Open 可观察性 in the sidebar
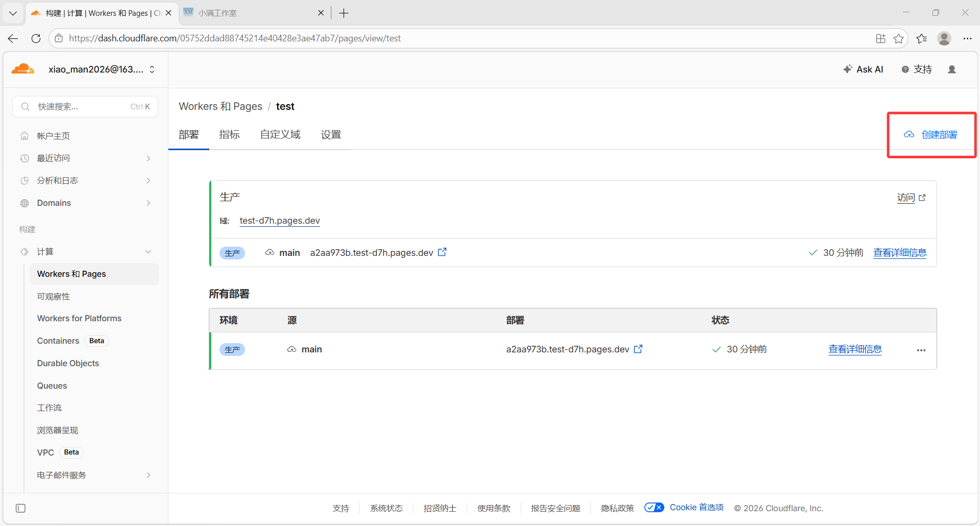This screenshot has width=980, height=526. [x=53, y=297]
